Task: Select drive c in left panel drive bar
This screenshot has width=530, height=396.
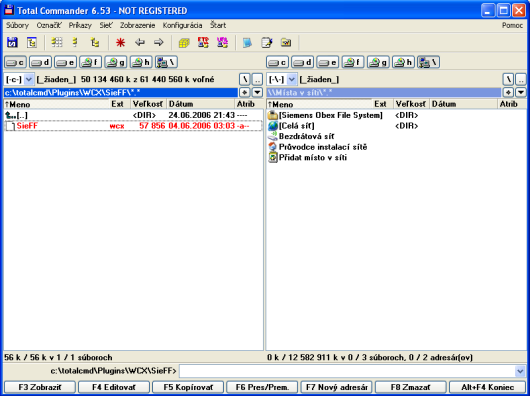Action: pos(15,62)
